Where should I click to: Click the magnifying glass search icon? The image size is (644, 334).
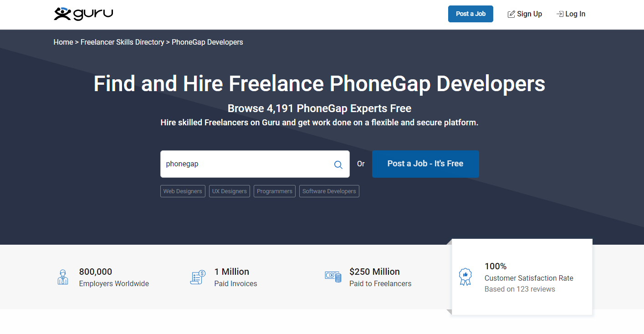click(338, 164)
